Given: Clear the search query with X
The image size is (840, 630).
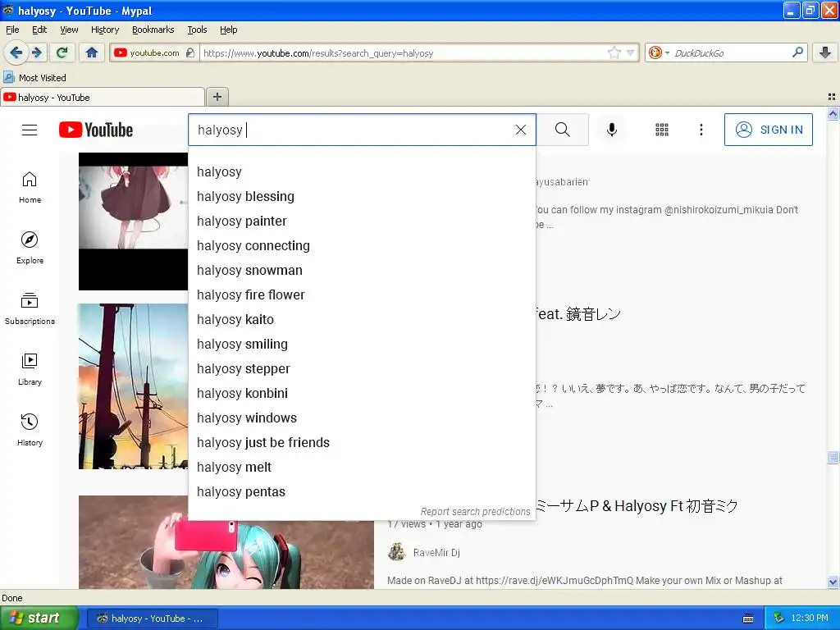Looking at the screenshot, I should pyautogui.click(x=521, y=130).
